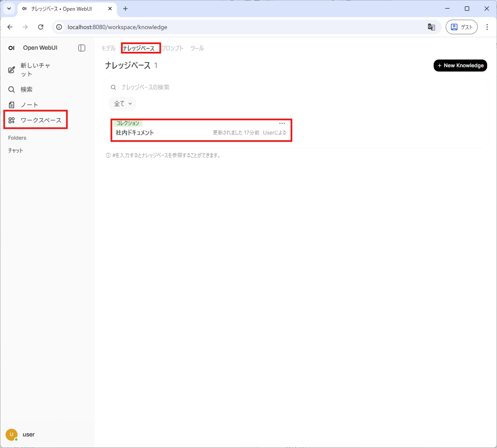Click the Open WebUI logo

pos(12,48)
